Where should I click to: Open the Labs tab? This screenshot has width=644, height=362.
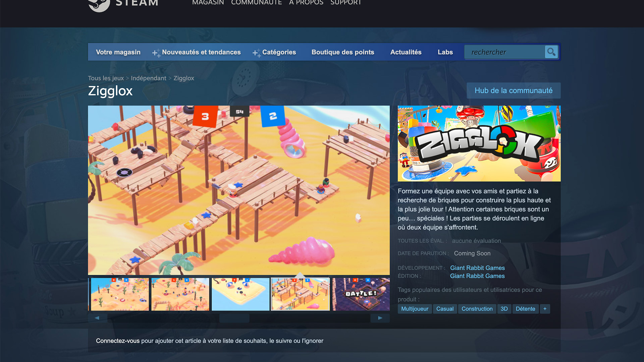coord(445,52)
